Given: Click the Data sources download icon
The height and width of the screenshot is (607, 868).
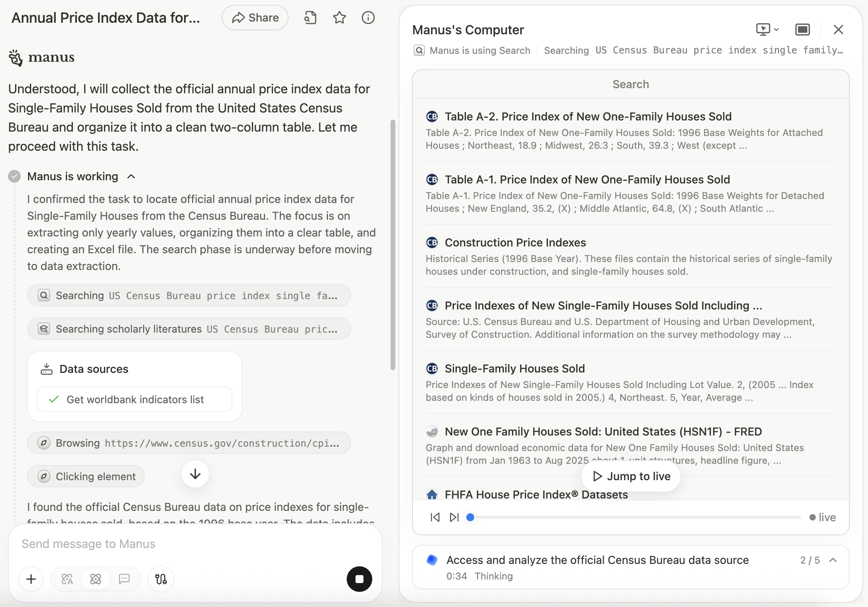Looking at the screenshot, I should pos(47,369).
